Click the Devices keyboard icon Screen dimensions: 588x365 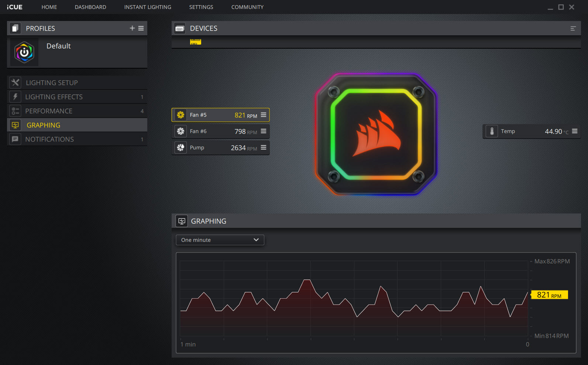point(180,28)
